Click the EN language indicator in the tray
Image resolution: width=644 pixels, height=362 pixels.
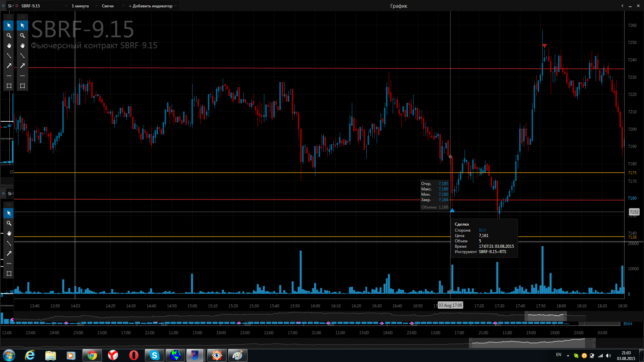pyautogui.click(x=558, y=355)
